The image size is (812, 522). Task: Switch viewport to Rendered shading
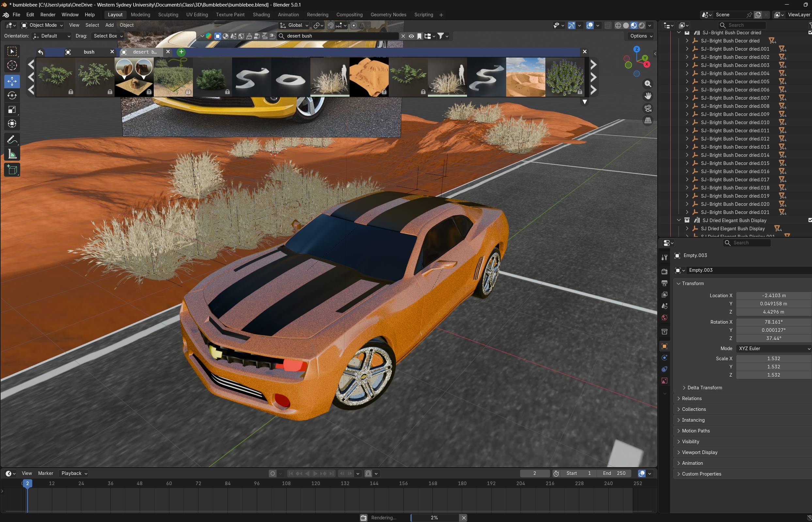click(641, 25)
